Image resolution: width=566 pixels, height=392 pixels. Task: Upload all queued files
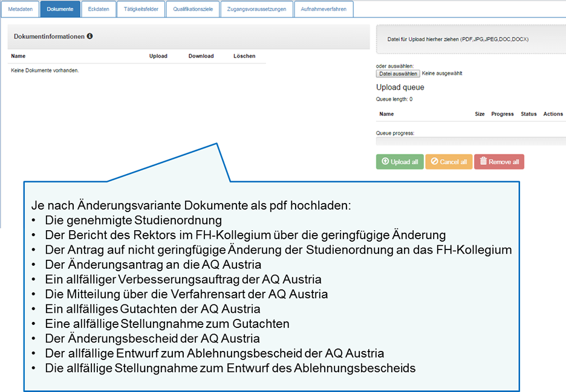(x=399, y=161)
